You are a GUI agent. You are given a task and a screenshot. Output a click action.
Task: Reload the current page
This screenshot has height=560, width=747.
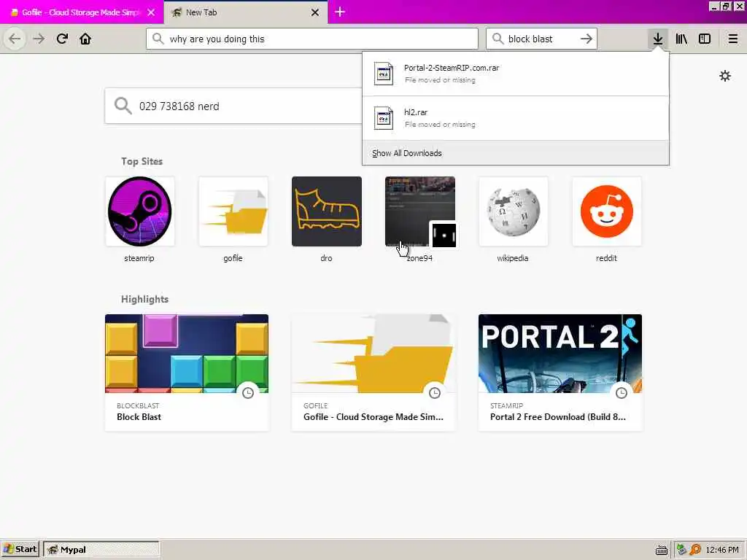(x=62, y=39)
